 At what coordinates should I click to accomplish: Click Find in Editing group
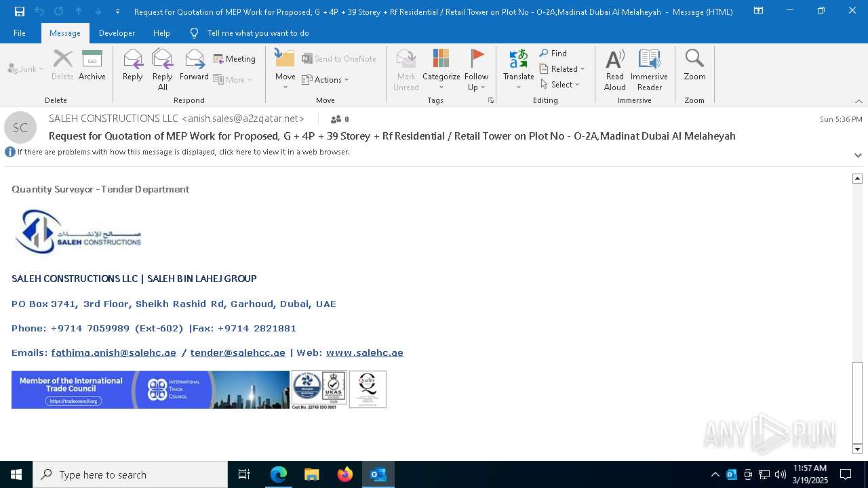[553, 53]
